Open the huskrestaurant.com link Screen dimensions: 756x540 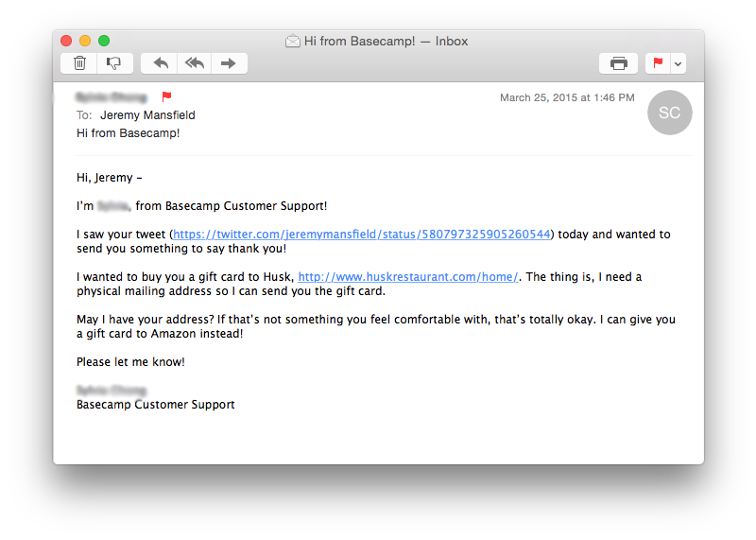[x=408, y=277]
